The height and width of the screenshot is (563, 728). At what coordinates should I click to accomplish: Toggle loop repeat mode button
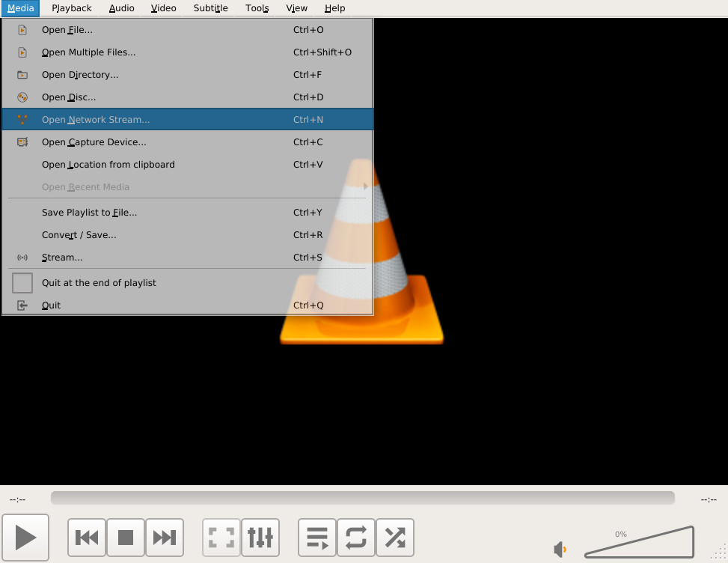tap(356, 538)
